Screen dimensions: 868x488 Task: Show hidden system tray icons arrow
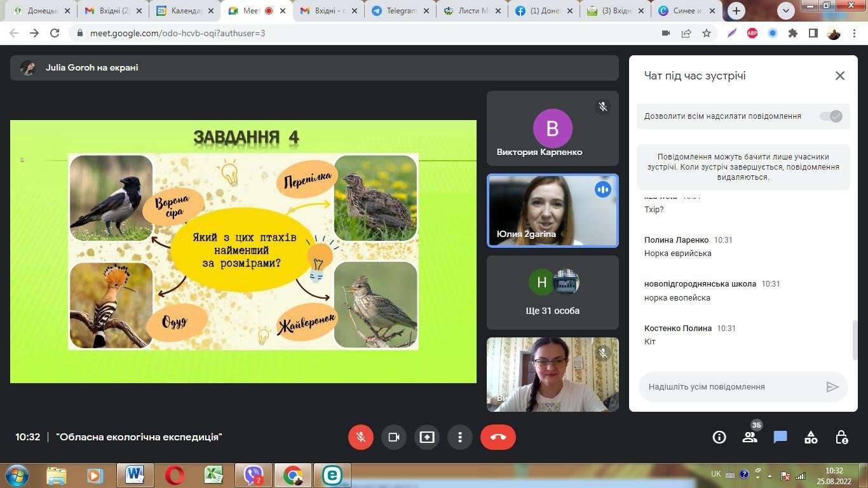(770, 475)
